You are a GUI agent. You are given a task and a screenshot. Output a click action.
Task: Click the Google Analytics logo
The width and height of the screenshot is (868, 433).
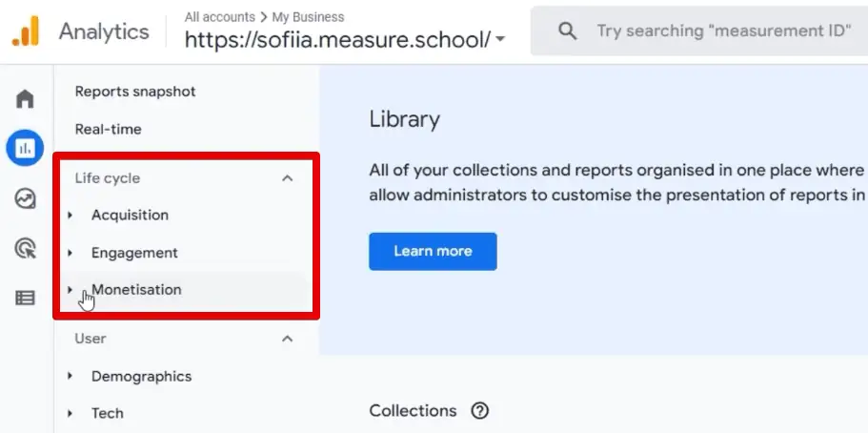(26, 31)
